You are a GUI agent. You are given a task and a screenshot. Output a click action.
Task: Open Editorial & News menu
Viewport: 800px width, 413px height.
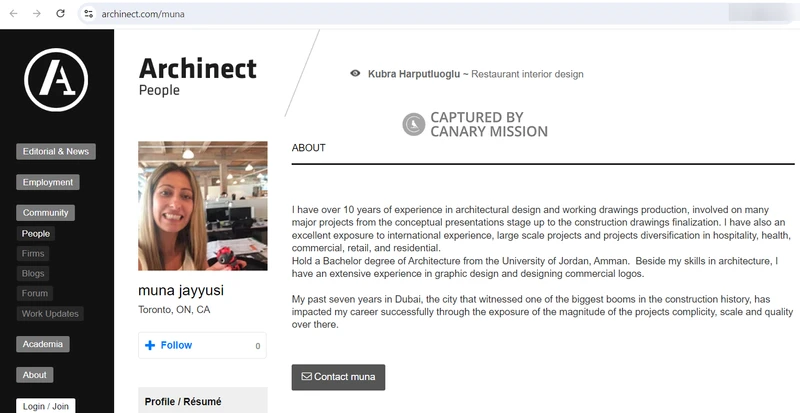tap(56, 152)
